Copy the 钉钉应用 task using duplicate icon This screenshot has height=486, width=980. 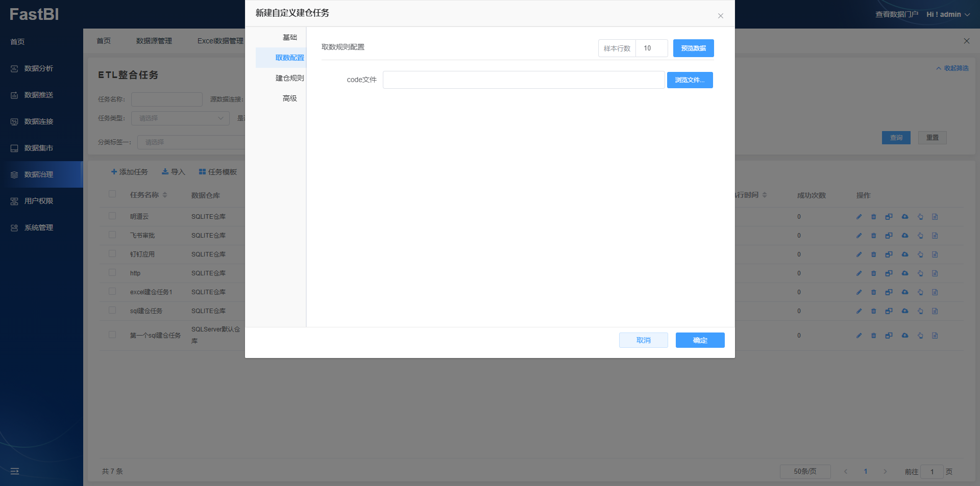tap(889, 254)
